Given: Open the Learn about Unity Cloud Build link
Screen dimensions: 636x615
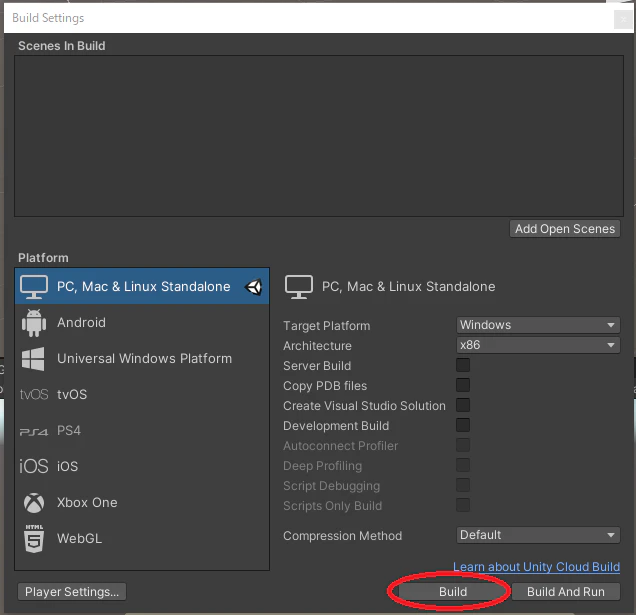Looking at the screenshot, I should [536, 567].
